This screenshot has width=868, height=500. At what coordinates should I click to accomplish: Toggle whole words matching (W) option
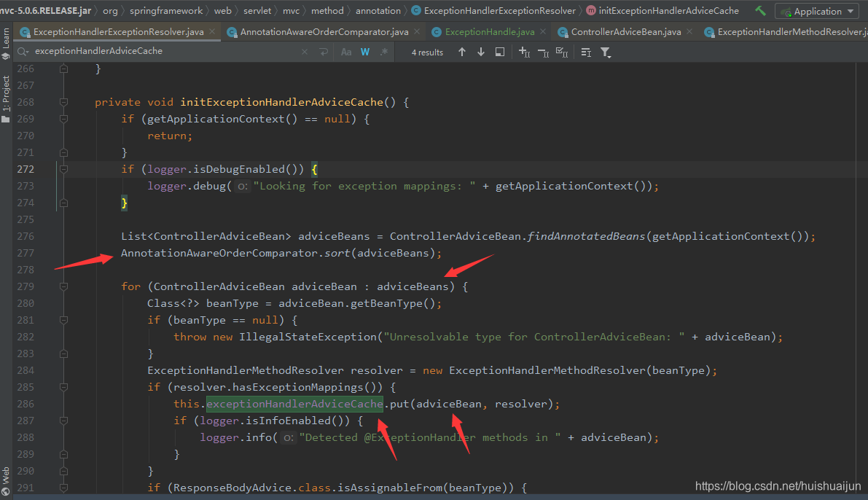365,51
